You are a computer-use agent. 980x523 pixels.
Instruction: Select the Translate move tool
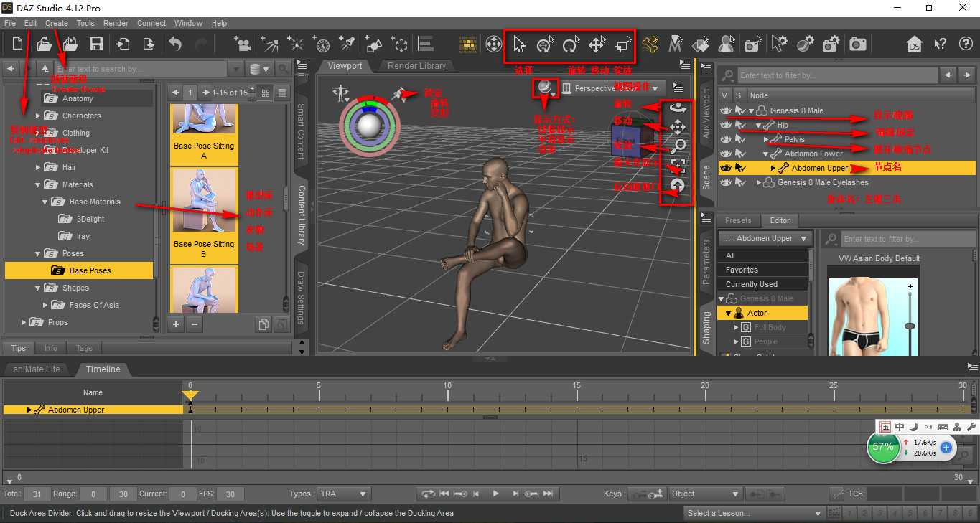596,45
